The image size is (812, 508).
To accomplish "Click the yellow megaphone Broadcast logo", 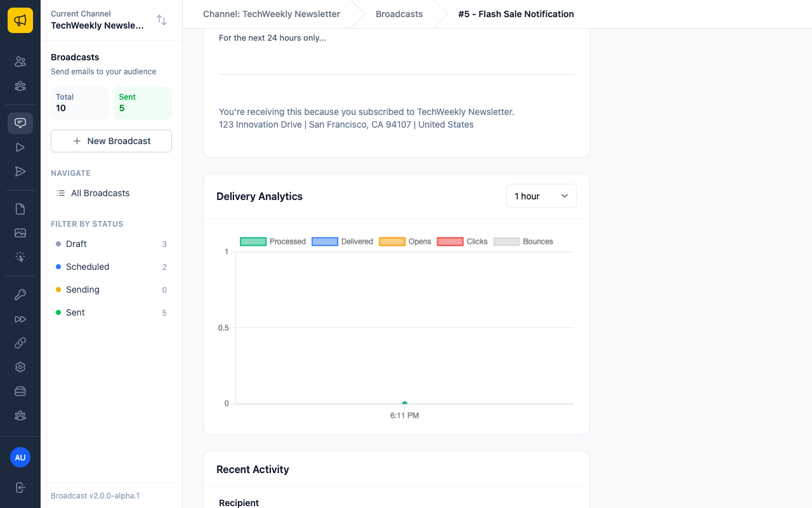I will coord(20,20).
